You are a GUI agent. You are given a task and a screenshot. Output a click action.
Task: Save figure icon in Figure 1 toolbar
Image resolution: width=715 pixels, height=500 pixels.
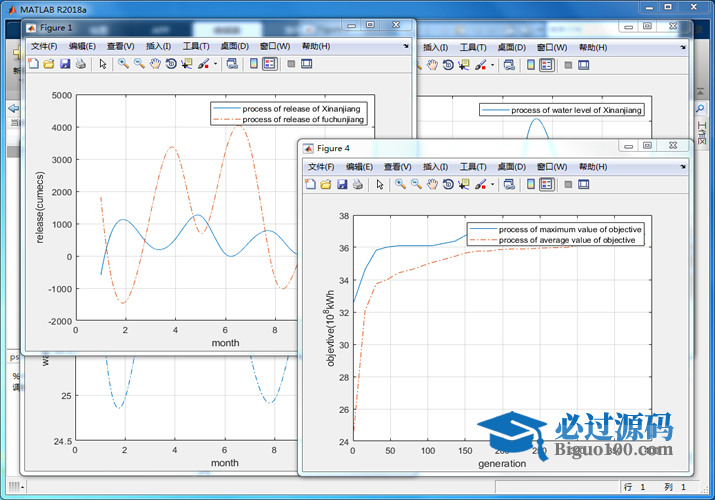65,64
